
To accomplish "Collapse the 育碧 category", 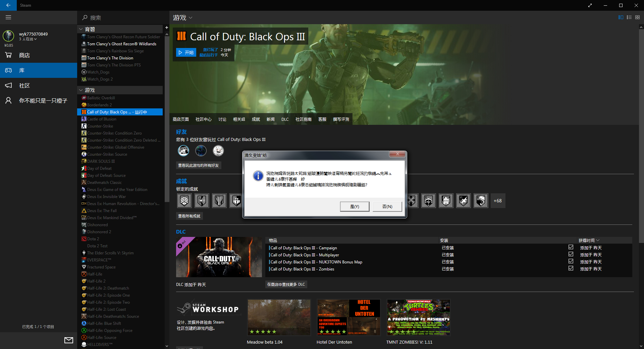I will point(81,29).
